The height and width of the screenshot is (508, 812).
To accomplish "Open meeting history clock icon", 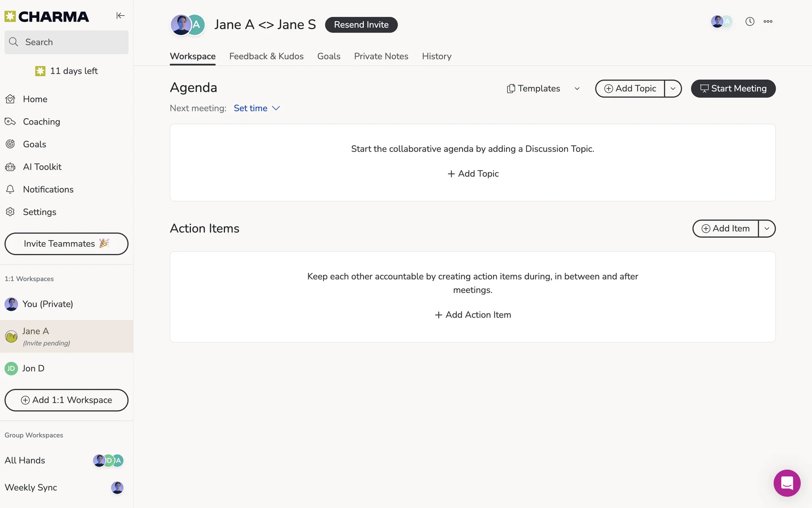I will point(750,22).
